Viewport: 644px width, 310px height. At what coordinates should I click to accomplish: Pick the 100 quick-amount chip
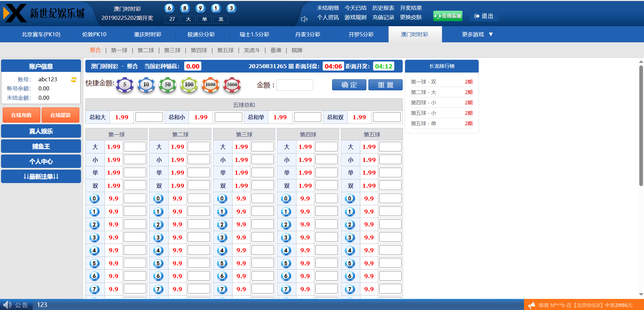tap(189, 85)
